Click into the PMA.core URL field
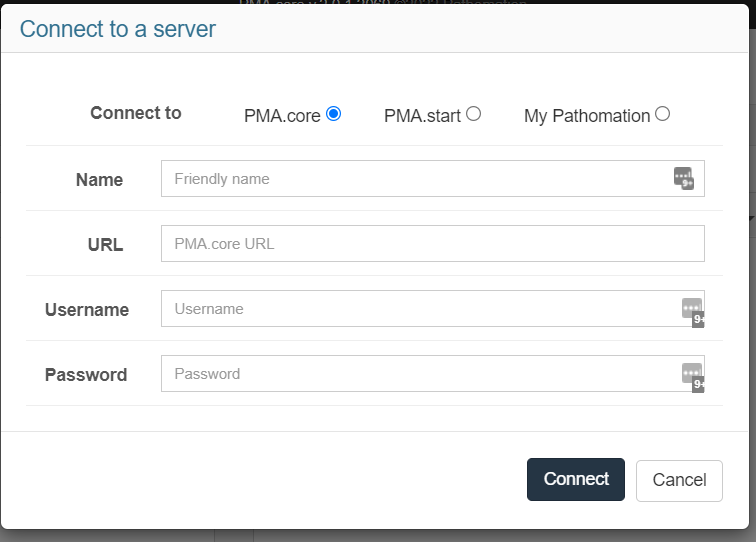The width and height of the screenshot is (756, 542). [x=432, y=244]
